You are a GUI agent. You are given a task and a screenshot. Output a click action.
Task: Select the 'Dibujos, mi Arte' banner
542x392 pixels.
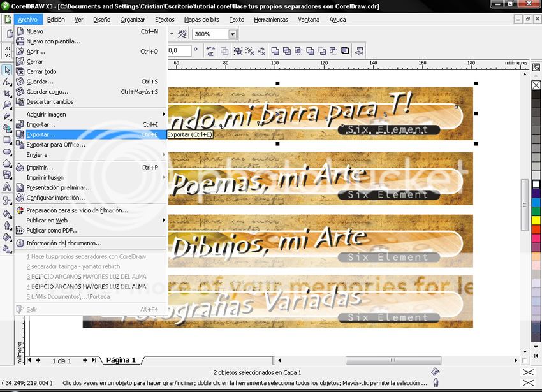click(321, 241)
